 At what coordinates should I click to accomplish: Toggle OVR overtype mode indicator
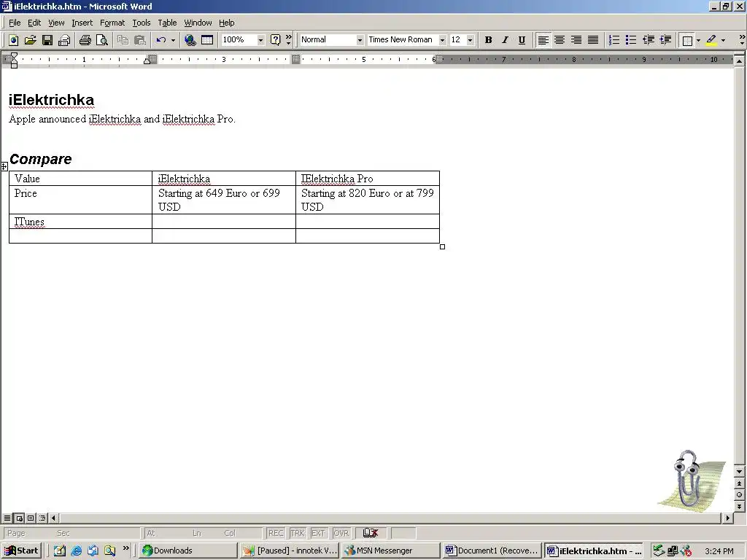click(341, 533)
